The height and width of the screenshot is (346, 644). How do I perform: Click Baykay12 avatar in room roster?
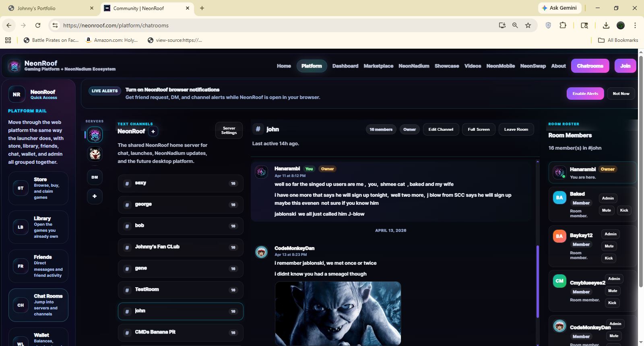(559, 236)
